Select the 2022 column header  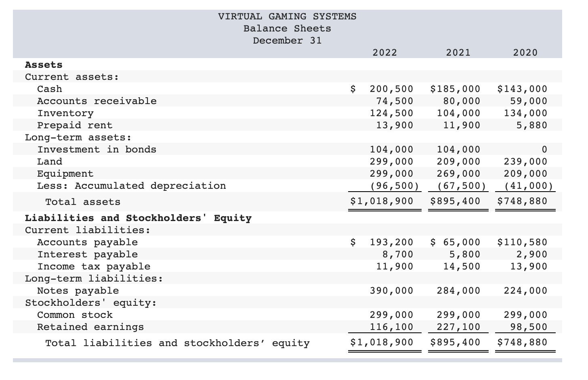[384, 52]
